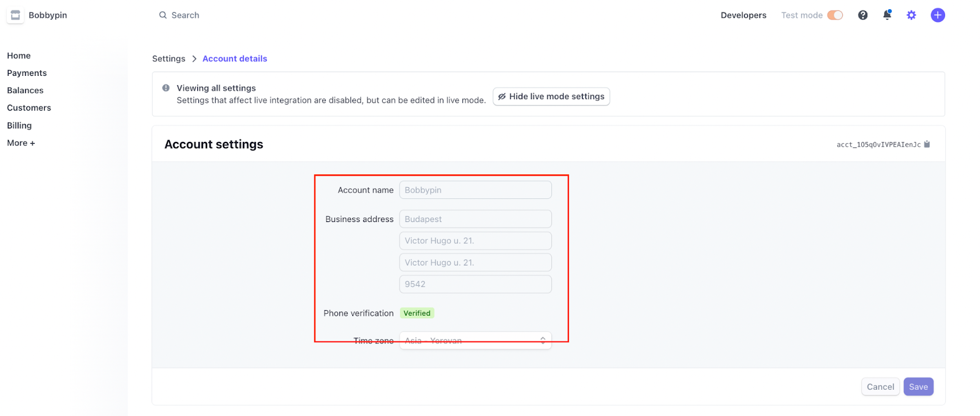This screenshot has width=980, height=416.
Task: Click the Settings breadcrumb link
Action: pos(168,59)
